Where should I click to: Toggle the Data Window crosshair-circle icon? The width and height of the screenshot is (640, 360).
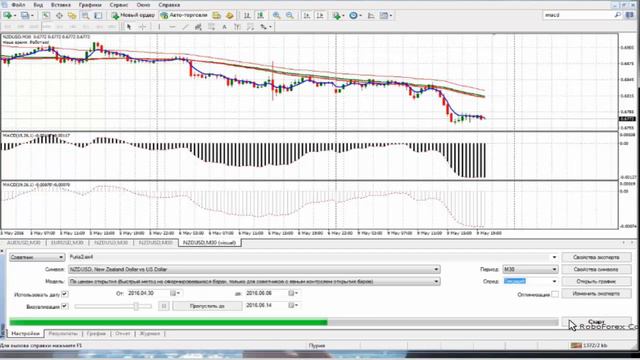[x=59, y=15]
